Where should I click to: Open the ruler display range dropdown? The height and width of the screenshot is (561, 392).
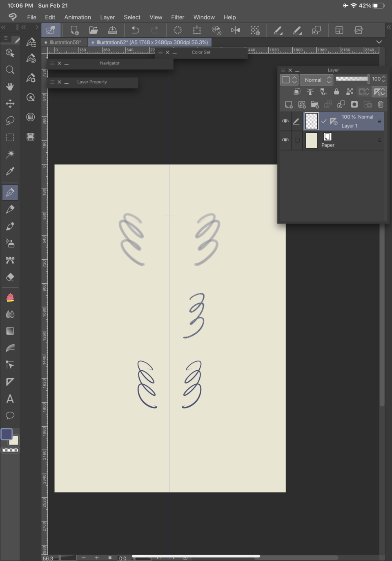click(379, 92)
